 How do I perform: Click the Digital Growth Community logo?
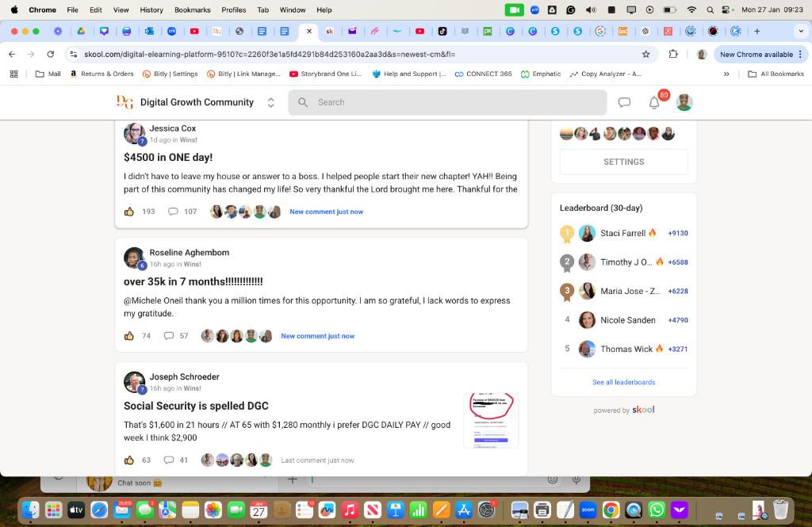(x=124, y=102)
